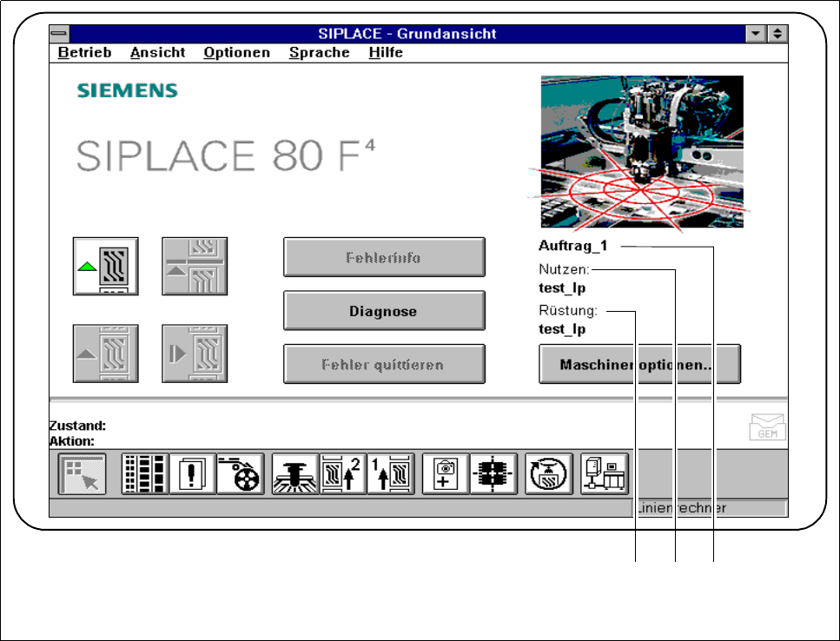This screenshot has height=641, width=840.
Task: Click the exclamation mark document icon
Action: [x=192, y=474]
